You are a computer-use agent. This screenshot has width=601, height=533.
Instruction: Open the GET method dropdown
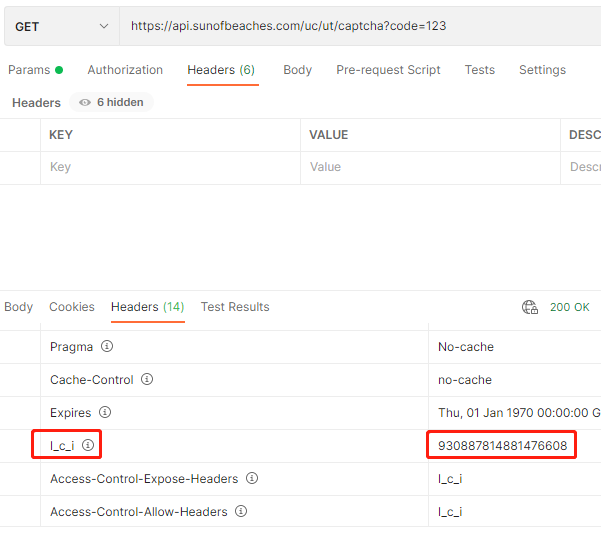click(x=62, y=26)
